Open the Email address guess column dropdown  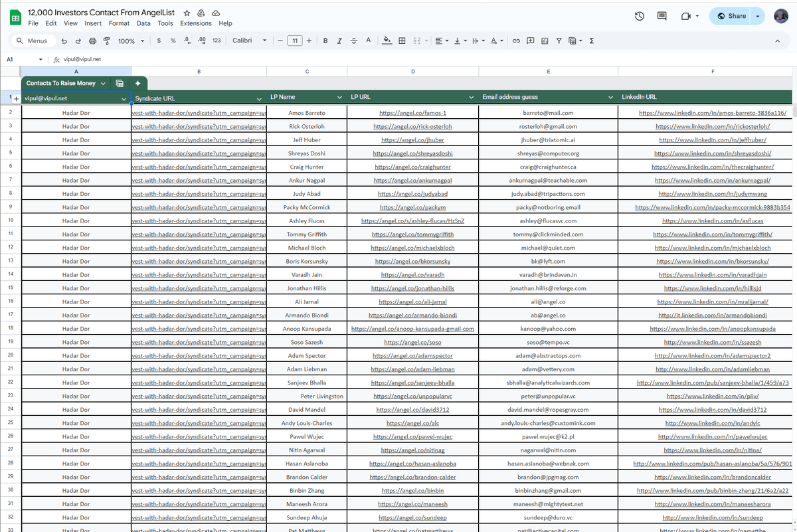click(x=611, y=98)
